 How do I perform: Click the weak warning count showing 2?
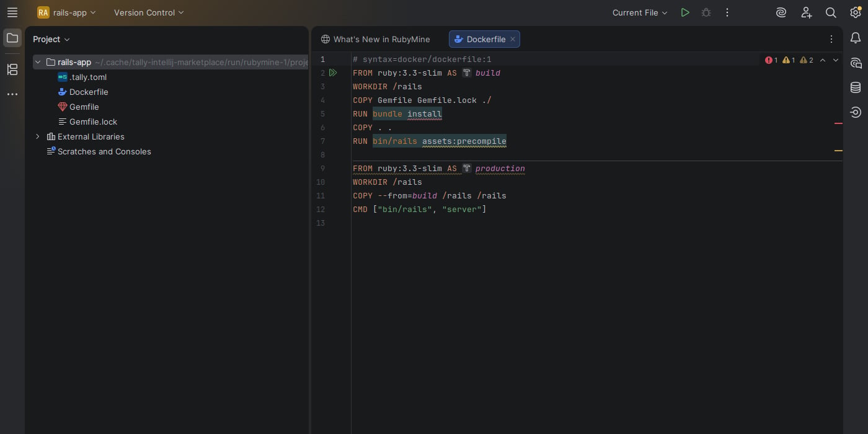tap(807, 60)
